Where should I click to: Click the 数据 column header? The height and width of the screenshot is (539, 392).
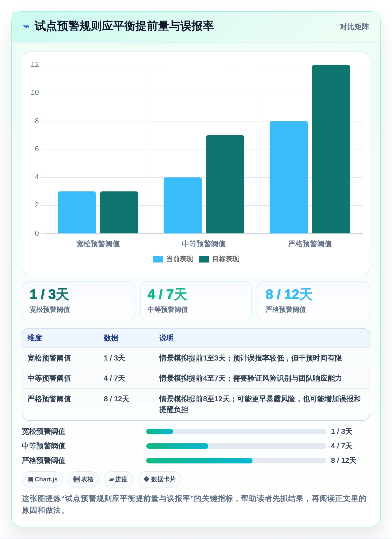pos(111,338)
